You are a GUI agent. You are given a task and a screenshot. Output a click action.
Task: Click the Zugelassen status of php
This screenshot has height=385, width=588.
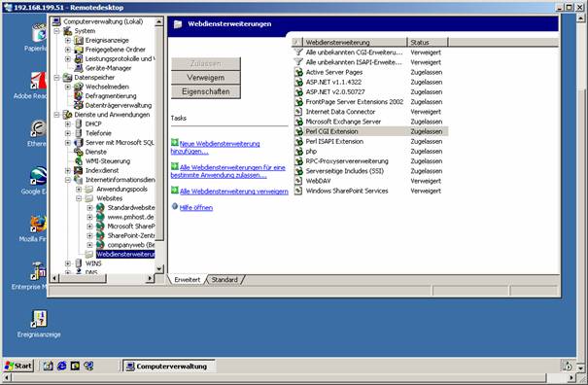pos(427,152)
